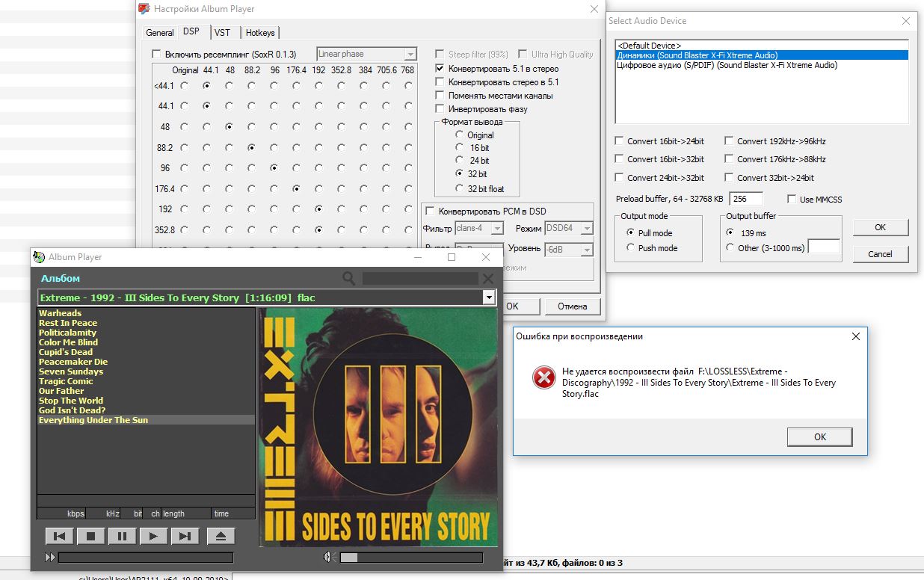The width and height of the screenshot is (924, 580).
Task: Stop playback in Album Player
Action: [x=90, y=536]
